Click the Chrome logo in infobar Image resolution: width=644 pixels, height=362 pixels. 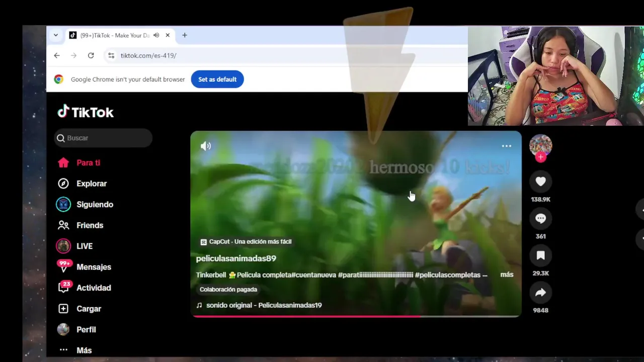click(x=59, y=79)
